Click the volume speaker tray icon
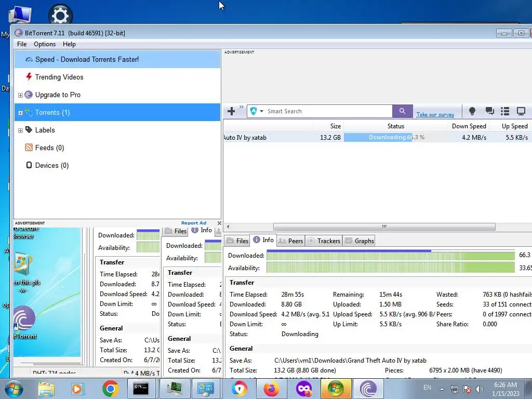This screenshot has width=532, height=399. pyautogui.click(x=479, y=389)
